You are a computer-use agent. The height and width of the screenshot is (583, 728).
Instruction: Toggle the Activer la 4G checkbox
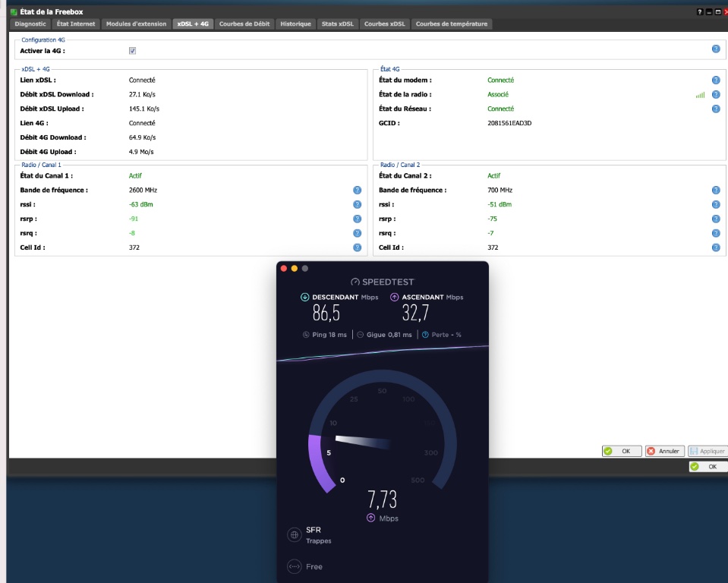coord(133,51)
